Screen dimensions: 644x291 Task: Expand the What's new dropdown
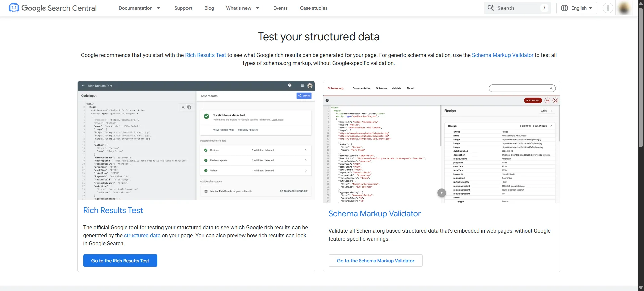click(x=243, y=8)
